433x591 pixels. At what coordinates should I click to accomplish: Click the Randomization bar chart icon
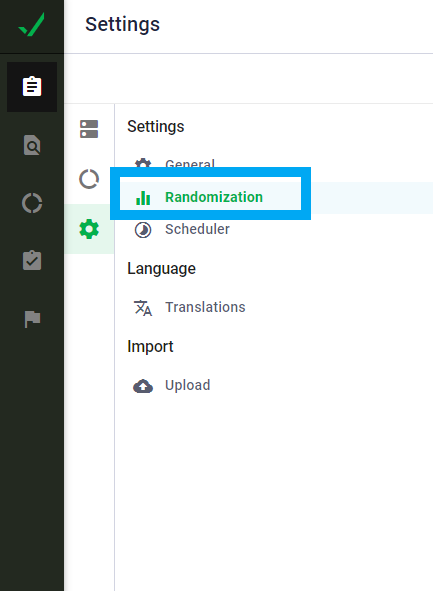click(143, 198)
